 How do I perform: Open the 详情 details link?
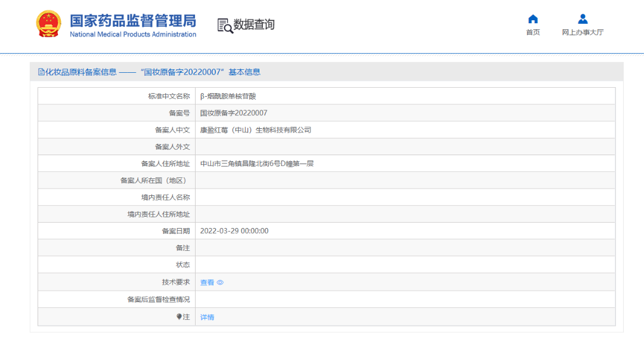[207, 318]
